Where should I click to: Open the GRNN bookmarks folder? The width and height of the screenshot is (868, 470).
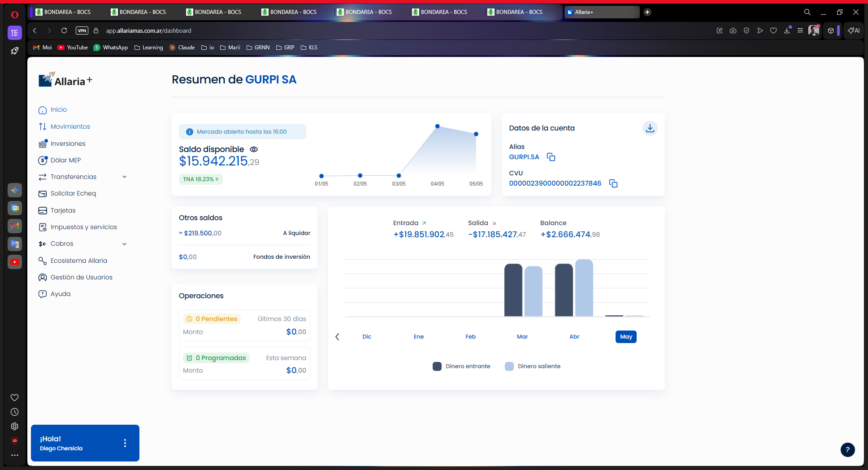(258, 48)
